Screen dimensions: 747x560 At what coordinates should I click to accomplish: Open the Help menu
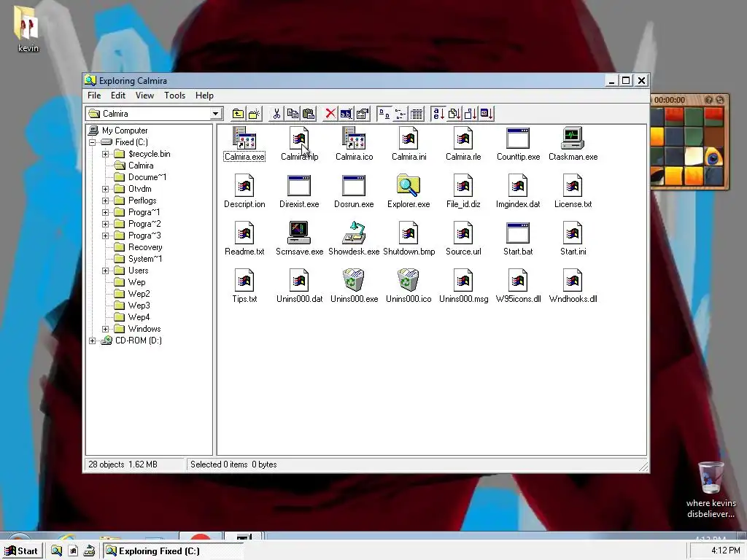pos(204,96)
